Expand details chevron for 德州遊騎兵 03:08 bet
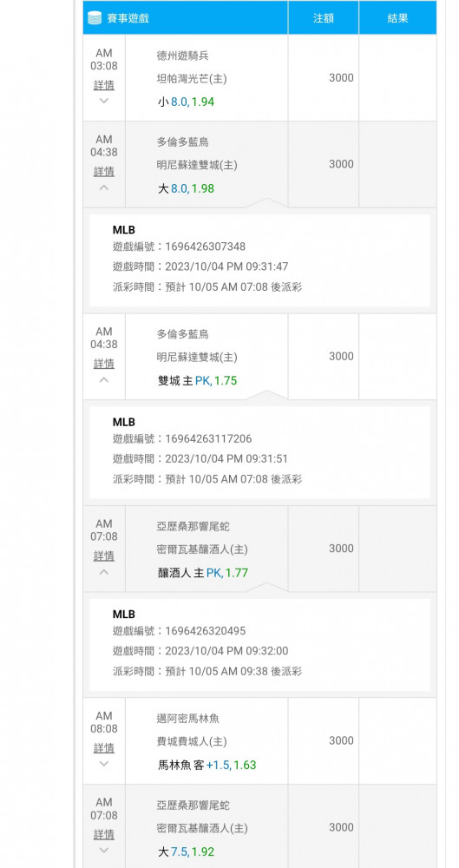This screenshot has height=868, width=459. coord(103,101)
